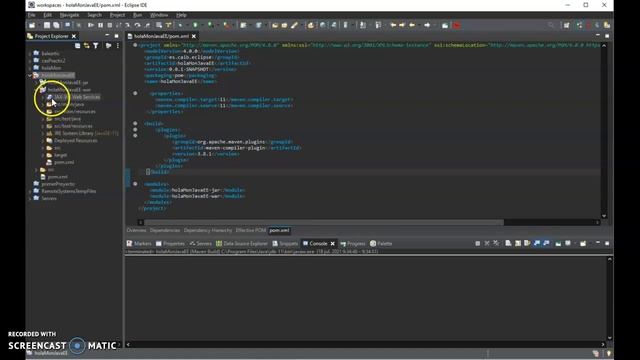The image size is (640, 360).
Task: Open Project Explorer view menu (three dots)
Action: pyautogui.click(x=118, y=46)
